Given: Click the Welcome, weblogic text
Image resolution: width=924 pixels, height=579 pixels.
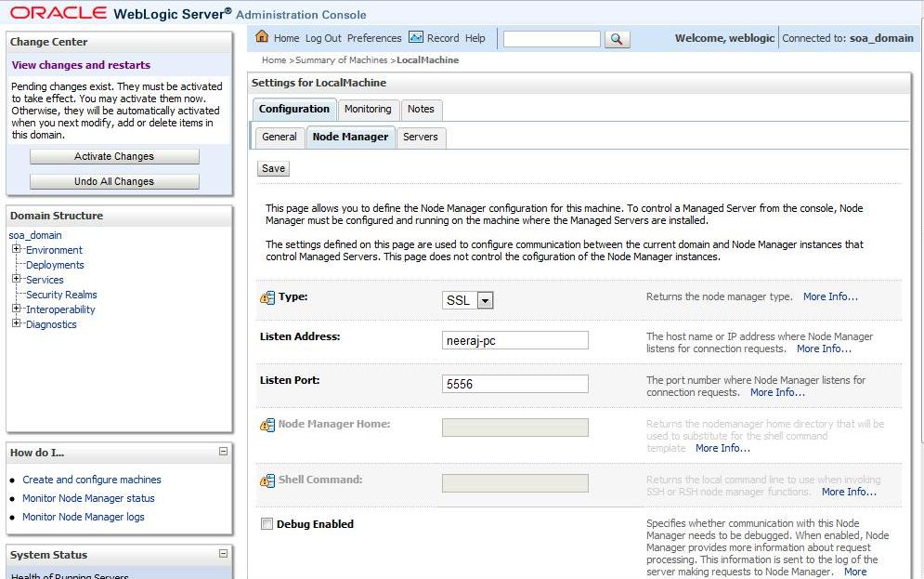Looking at the screenshot, I should pos(724,38).
